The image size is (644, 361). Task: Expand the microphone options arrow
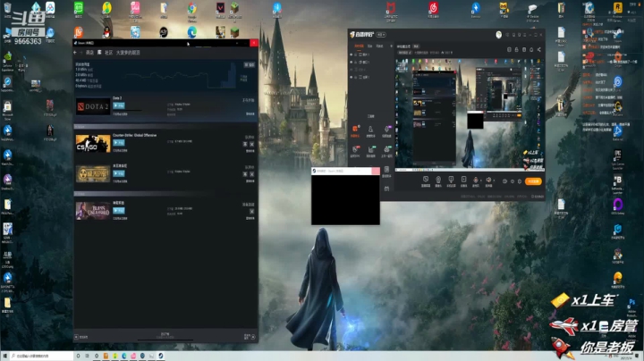[x=481, y=180]
